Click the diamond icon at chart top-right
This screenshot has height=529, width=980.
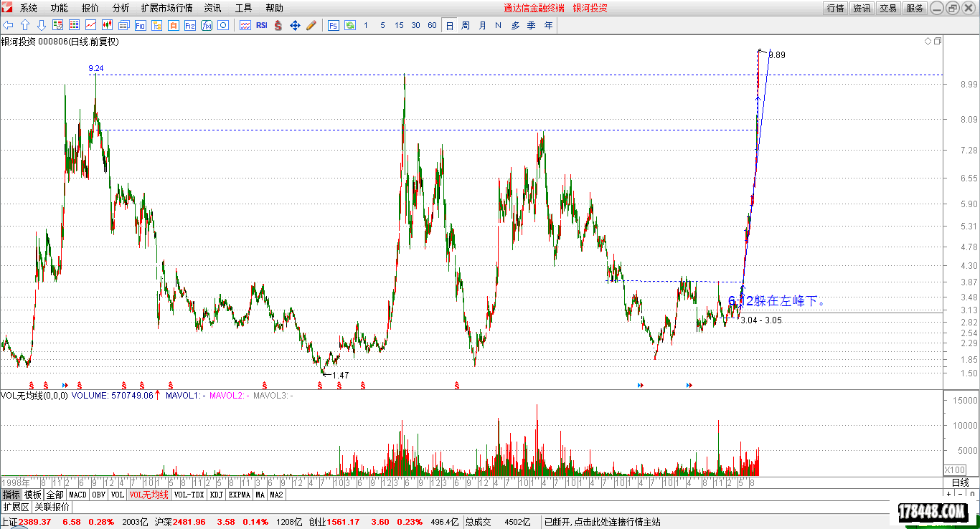point(928,42)
